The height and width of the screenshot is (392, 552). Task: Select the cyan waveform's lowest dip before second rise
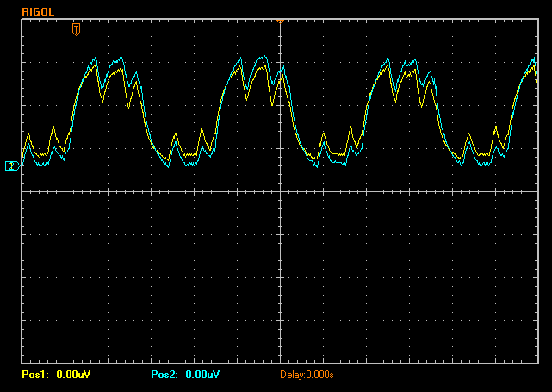pyautogui.click(x=168, y=166)
